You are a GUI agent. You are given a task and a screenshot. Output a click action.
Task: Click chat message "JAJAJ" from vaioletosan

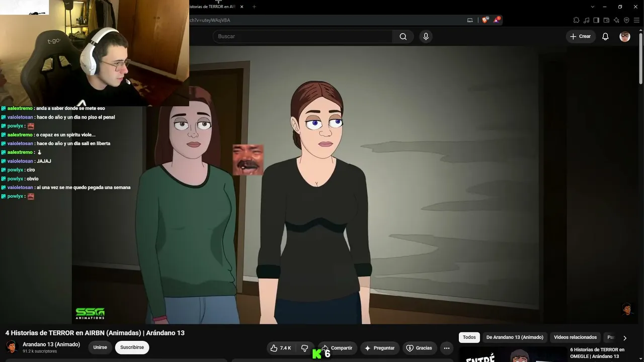[x=44, y=161]
